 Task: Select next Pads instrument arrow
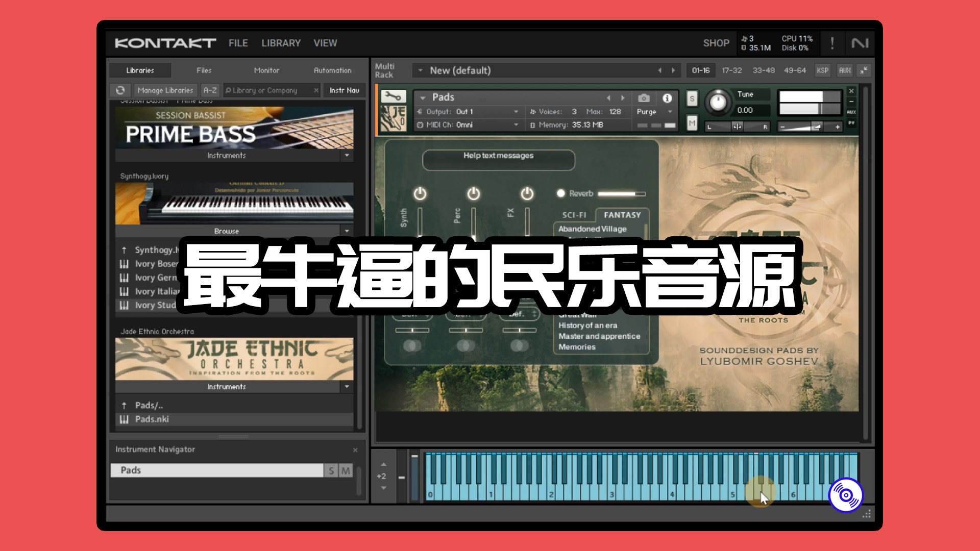pyautogui.click(x=623, y=98)
